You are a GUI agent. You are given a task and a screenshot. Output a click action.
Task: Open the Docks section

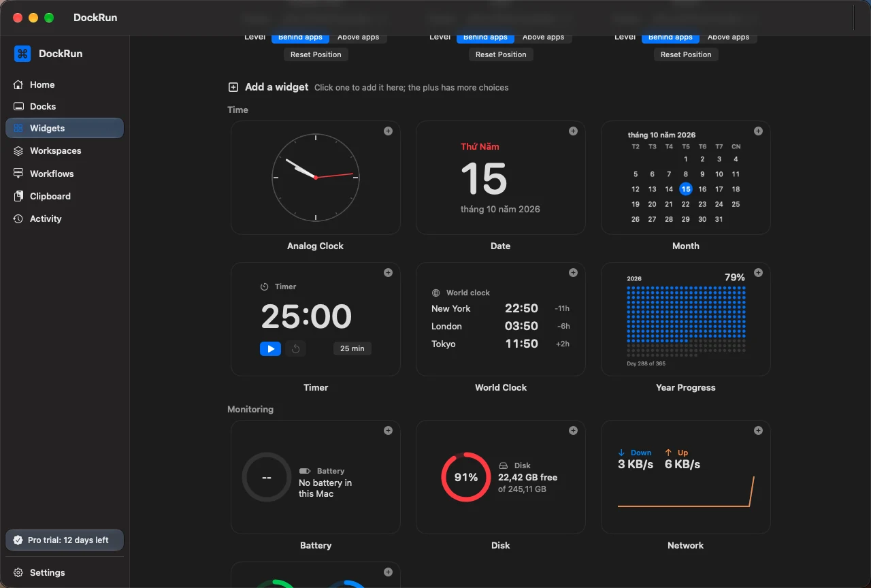[65, 106]
